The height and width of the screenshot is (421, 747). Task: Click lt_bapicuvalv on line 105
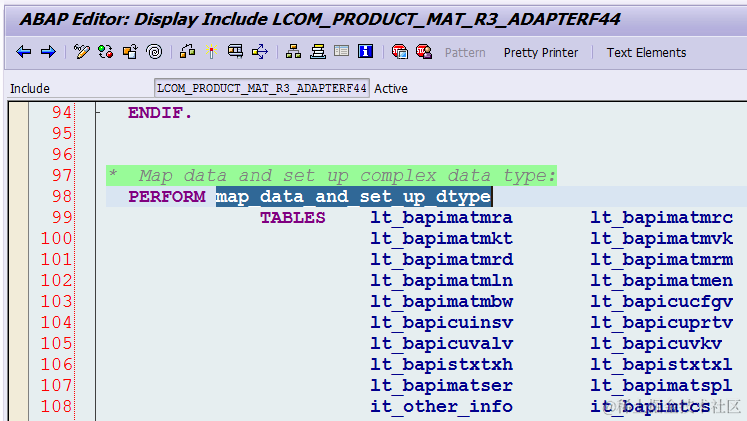[x=442, y=343]
